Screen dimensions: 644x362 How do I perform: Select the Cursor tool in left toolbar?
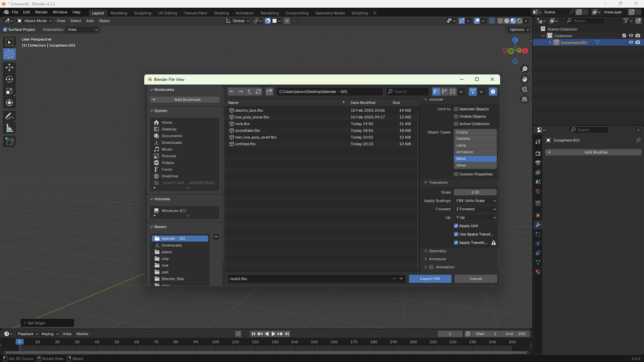pyautogui.click(x=9, y=54)
